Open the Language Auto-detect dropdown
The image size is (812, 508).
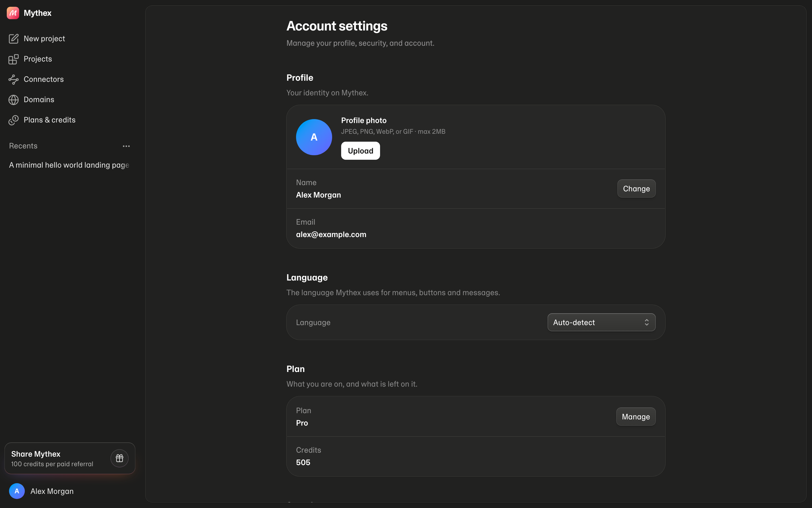click(x=601, y=323)
